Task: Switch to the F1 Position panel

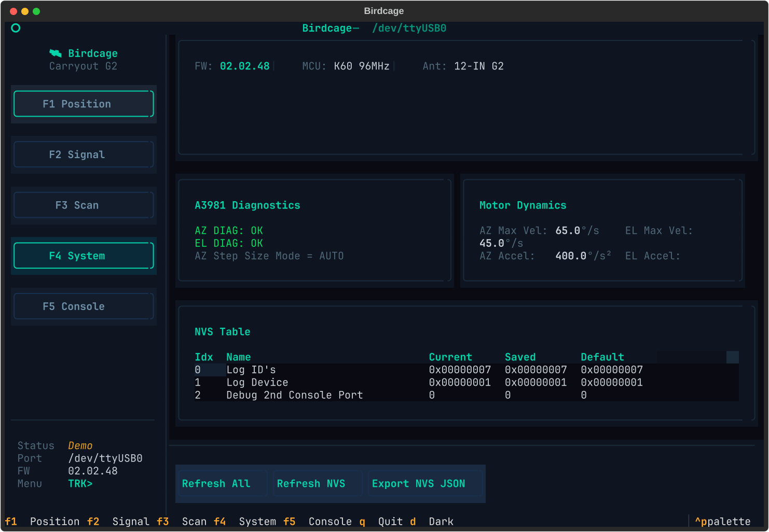Action: point(84,104)
